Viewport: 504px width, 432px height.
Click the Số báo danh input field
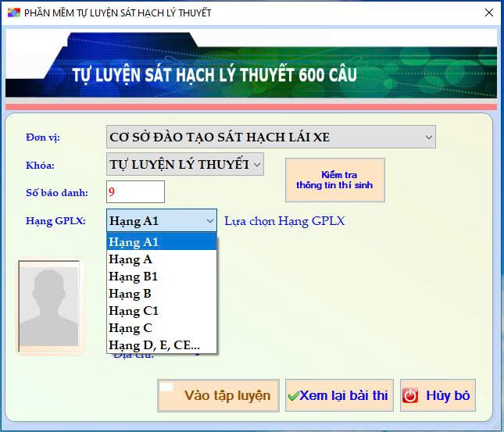pyautogui.click(x=135, y=191)
